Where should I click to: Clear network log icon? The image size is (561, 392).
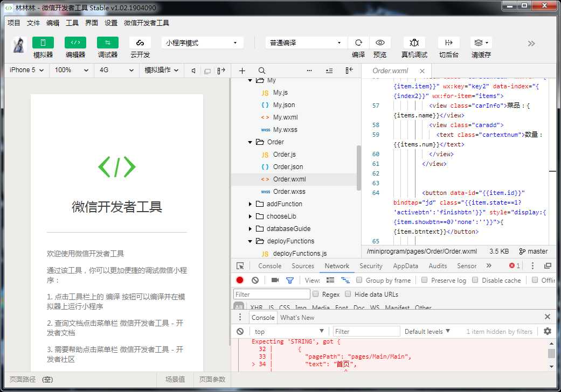click(x=255, y=280)
